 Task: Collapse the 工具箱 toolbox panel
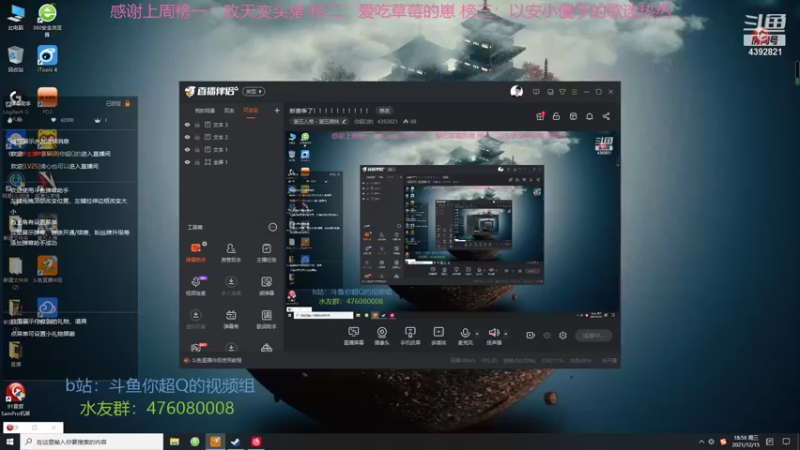pos(272,228)
